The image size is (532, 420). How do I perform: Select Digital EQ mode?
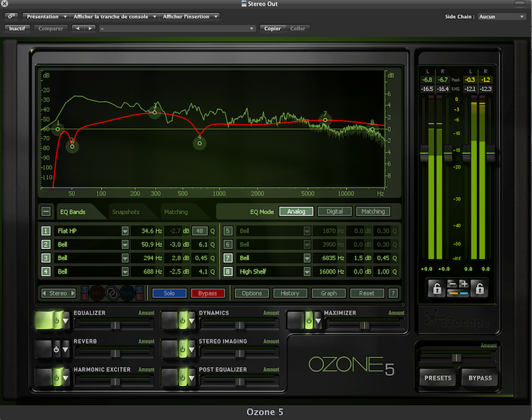click(334, 211)
